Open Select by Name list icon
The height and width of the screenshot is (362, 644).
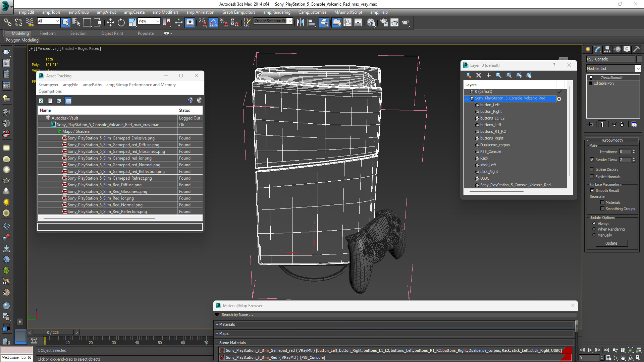76,22
